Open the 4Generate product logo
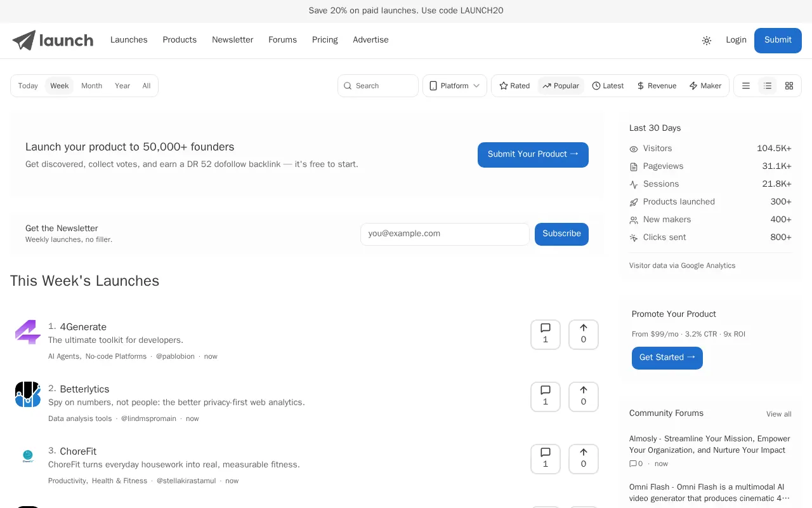812x508 pixels. pos(28,332)
